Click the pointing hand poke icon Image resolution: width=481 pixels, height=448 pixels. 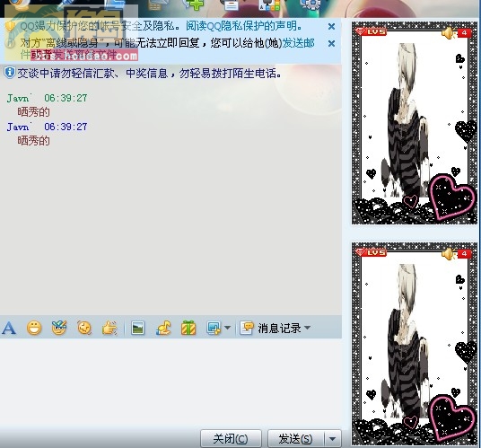[x=109, y=328]
